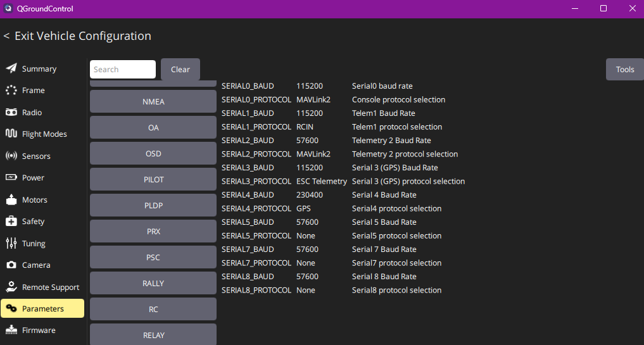Click the Tuning sliders icon

click(11, 244)
